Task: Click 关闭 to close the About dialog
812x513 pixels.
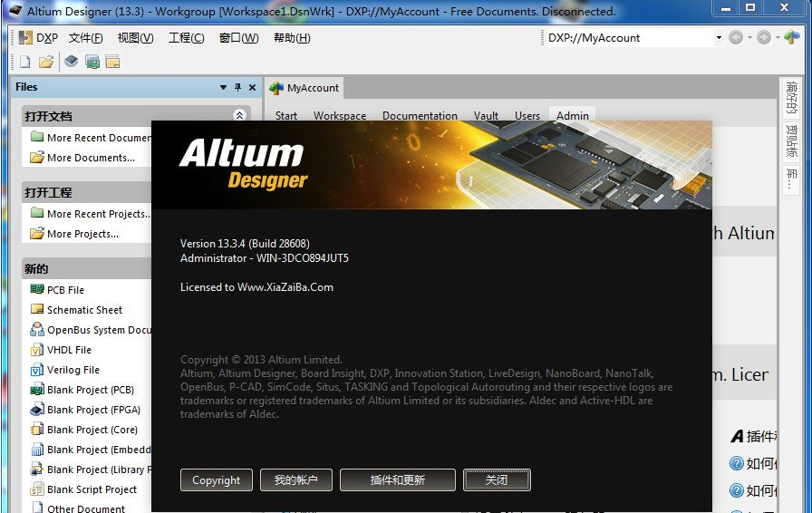Action: (498, 479)
